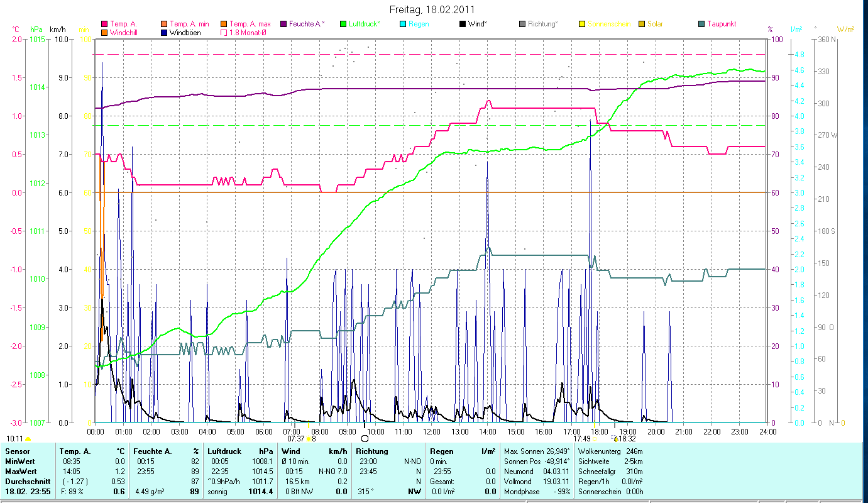Click the outlined 1.8 Monat-Ø legend box
The height and width of the screenshot is (503, 868).
[224, 32]
